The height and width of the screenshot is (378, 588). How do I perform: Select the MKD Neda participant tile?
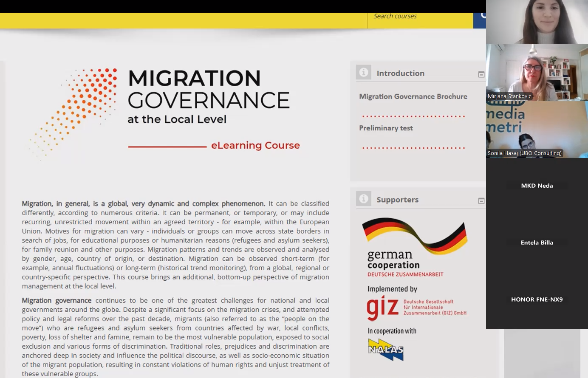click(x=537, y=186)
